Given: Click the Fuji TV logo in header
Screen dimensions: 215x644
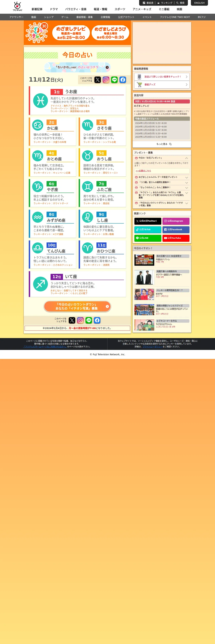Looking at the screenshot, I should (x=18, y=6).
